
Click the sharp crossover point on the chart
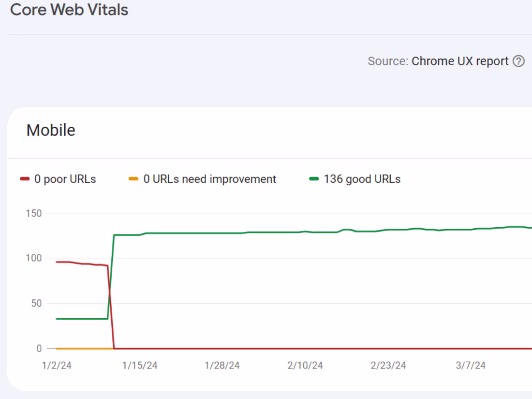coord(110,290)
